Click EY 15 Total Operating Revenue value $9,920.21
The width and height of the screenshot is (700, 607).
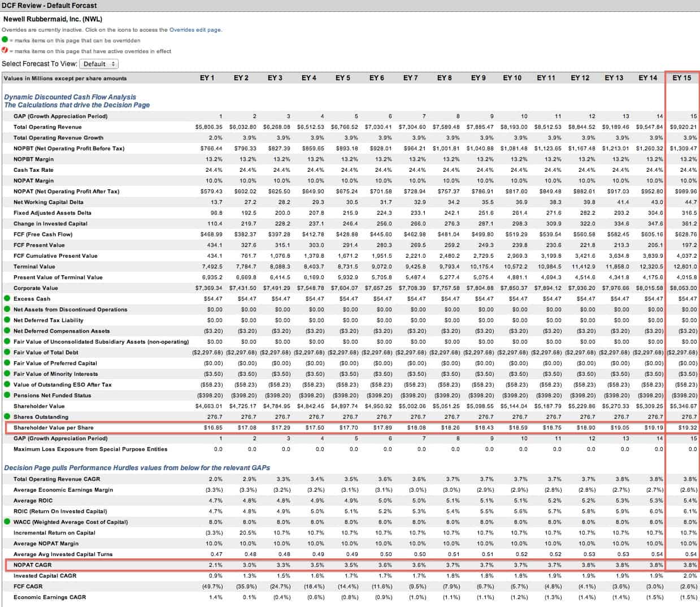pyautogui.click(x=683, y=127)
